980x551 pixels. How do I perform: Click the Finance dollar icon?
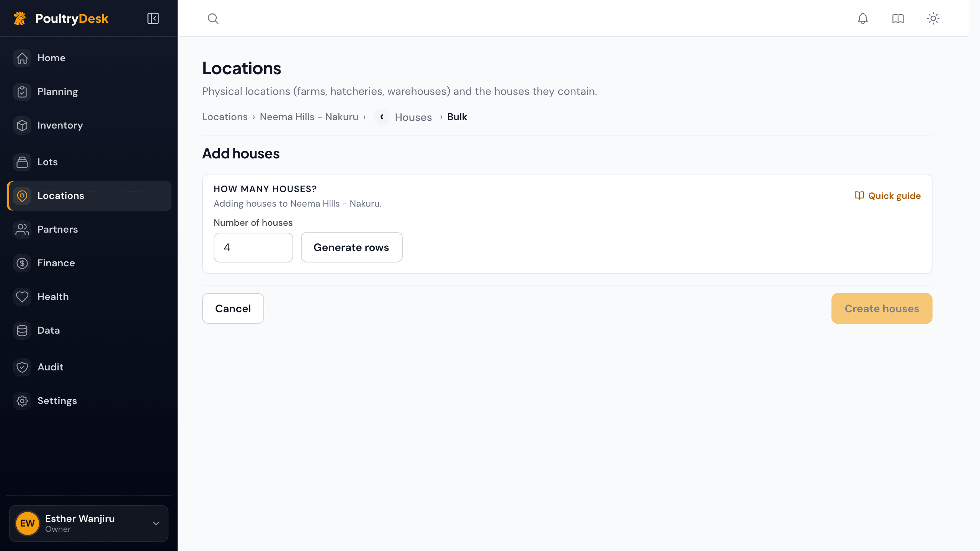(x=22, y=263)
